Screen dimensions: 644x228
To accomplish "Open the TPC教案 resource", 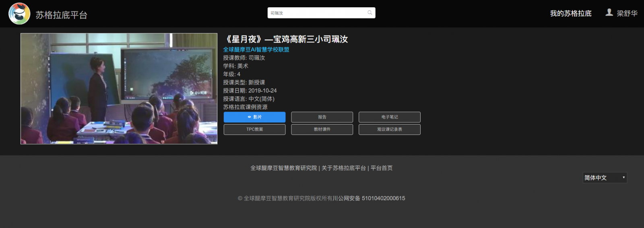I will [x=254, y=129].
